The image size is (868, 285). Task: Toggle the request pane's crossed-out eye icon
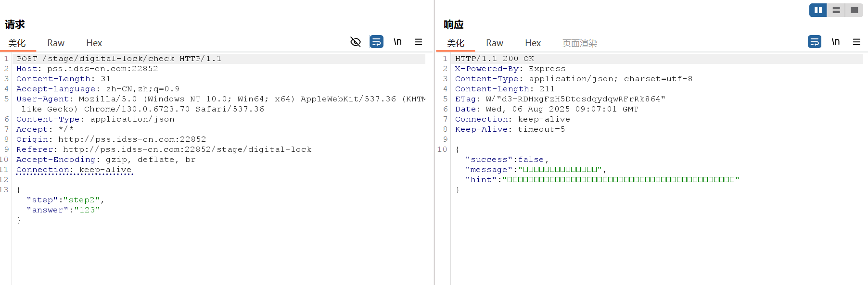tap(356, 42)
